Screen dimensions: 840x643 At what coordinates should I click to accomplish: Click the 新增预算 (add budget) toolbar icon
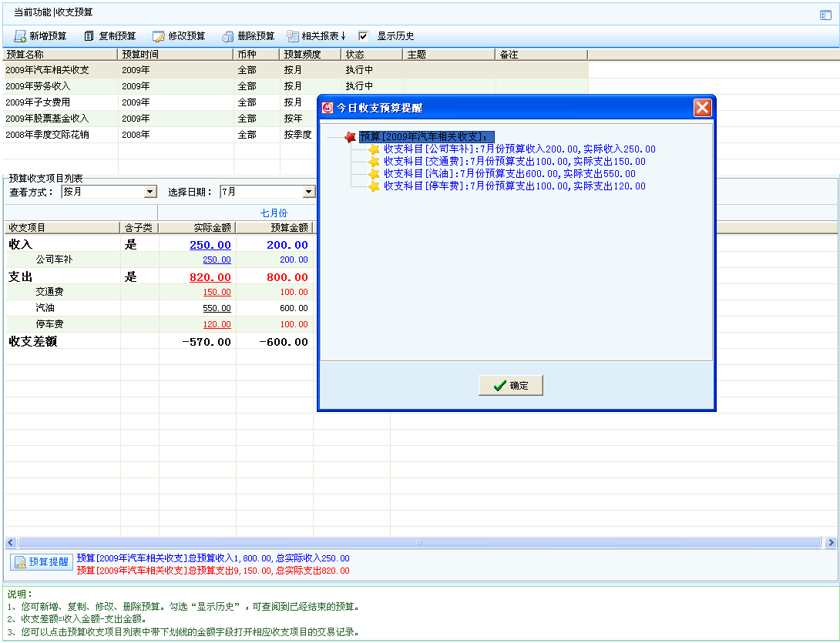[20, 36]
